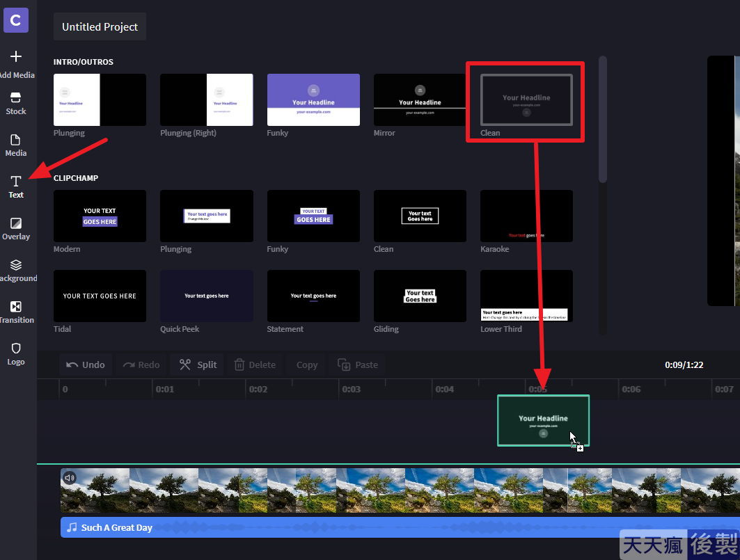The image size is (740, 560).
Task: Mute the video clip audio icon
Action: coord(70,478)
